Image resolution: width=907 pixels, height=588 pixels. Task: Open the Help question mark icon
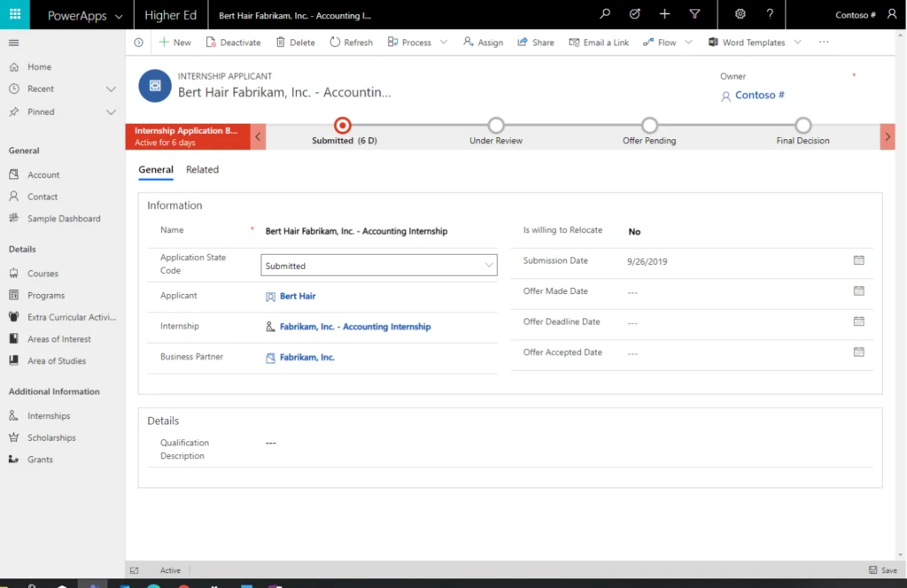(770, 14)
